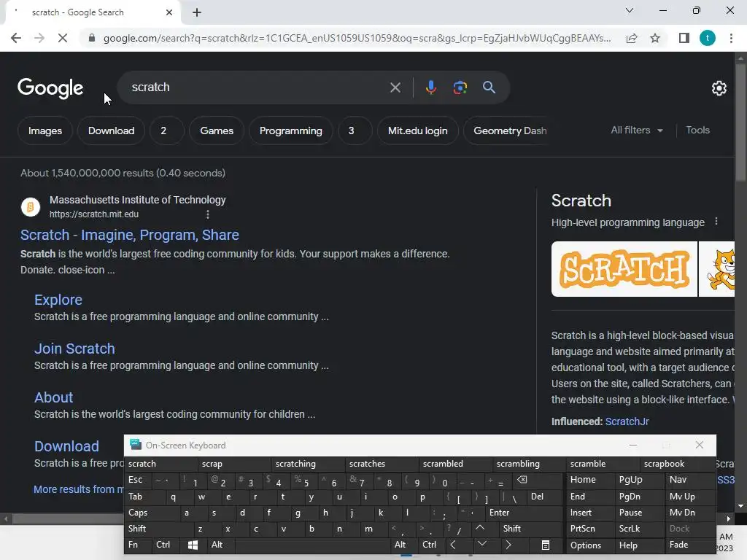Open the About sitelink
Screen dimensions: 747x560
click(x=54, y=397)
